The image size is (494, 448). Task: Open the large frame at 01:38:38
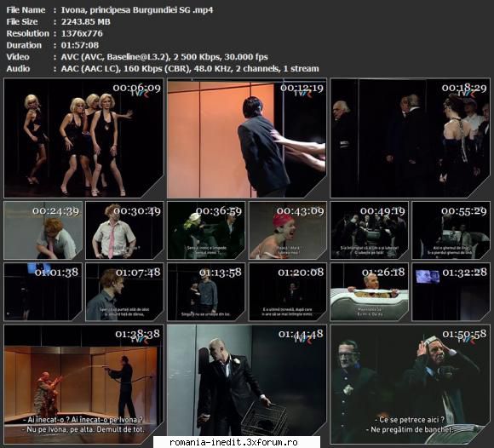click(x=83, y=384)
